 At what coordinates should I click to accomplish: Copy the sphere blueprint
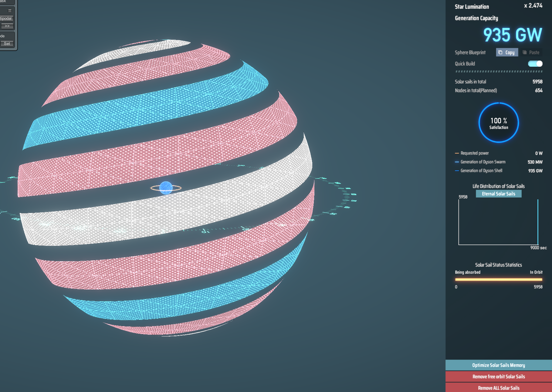click(507, 52)
